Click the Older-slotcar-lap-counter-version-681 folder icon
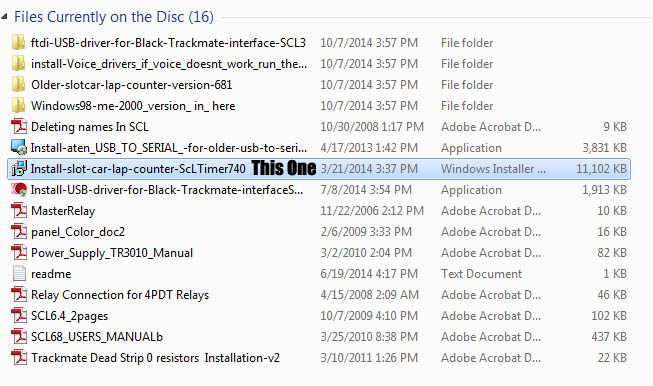Image resolution: width=653 pixels, height=386 pixels. tap(18, 85)
